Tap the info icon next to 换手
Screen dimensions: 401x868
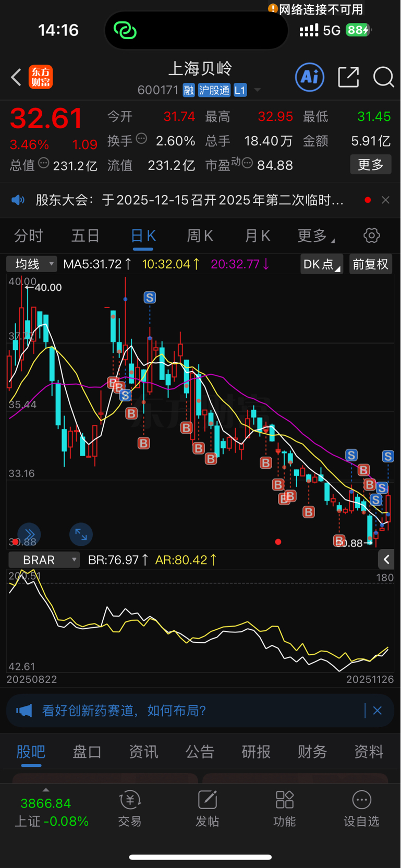click(141, 139)
